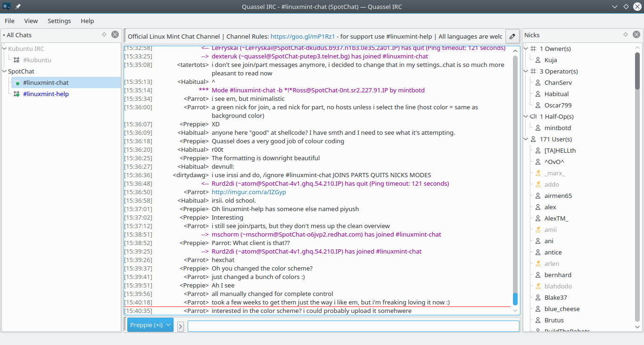Select nick [TA]HELLth in the list
This screenshot has height=345, width=644.
pyautogui.click(x=560, y=150)
